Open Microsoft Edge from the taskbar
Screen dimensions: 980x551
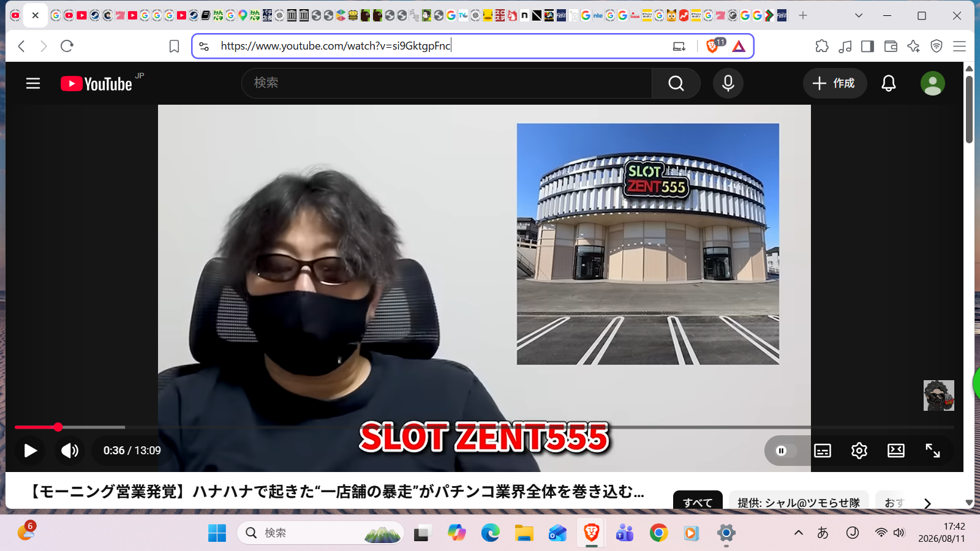point(490,533)
